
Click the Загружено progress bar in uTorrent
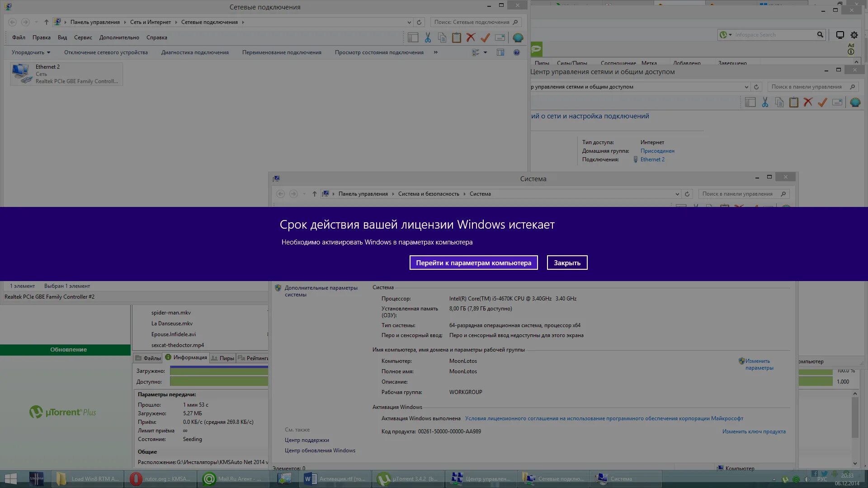tap(219, 371)
